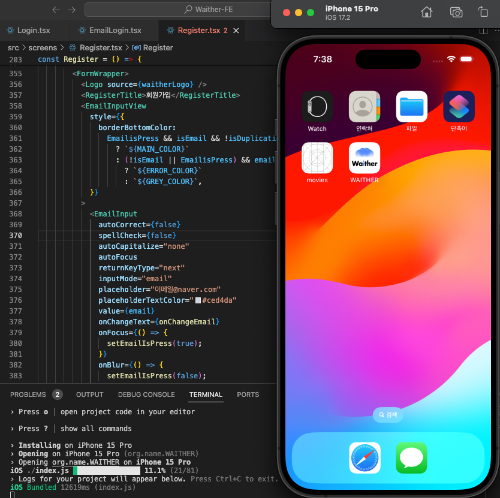Image resolution: width=500 pixels, height=498 pixels.
Task: Click the spellCheck={false} code line
Action: (137, 235)
